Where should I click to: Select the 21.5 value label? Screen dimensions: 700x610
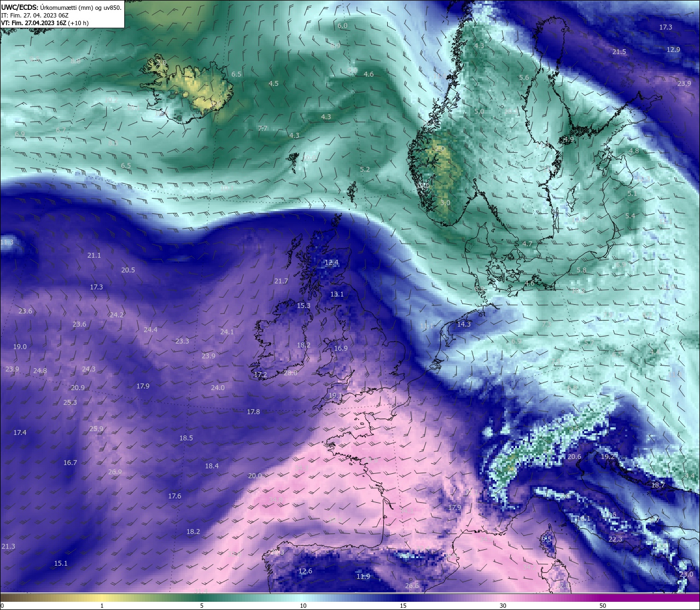[x=619, y=51]
